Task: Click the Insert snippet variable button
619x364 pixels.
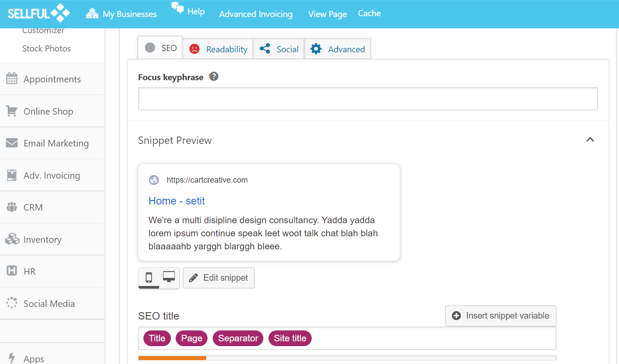Action: pos(501,316)
